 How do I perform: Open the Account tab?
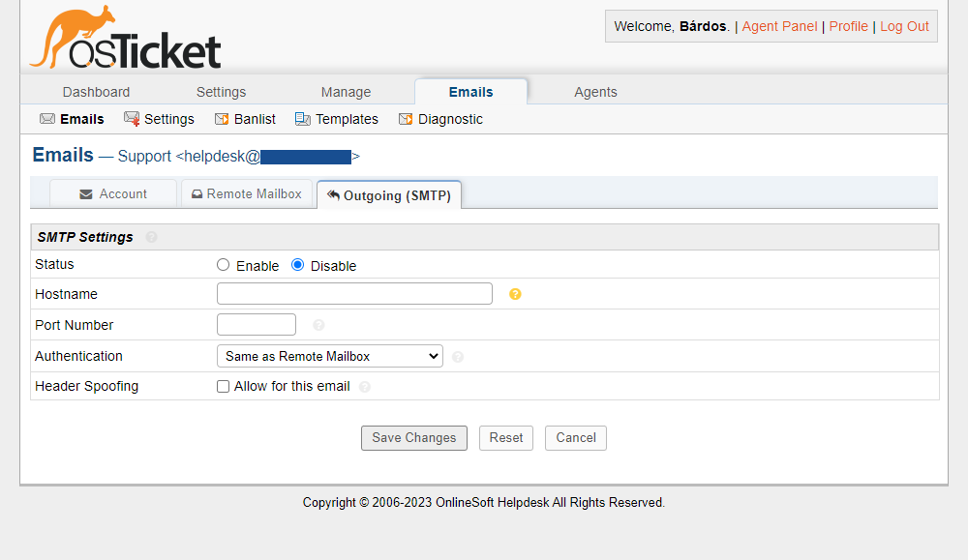(113, 193)
